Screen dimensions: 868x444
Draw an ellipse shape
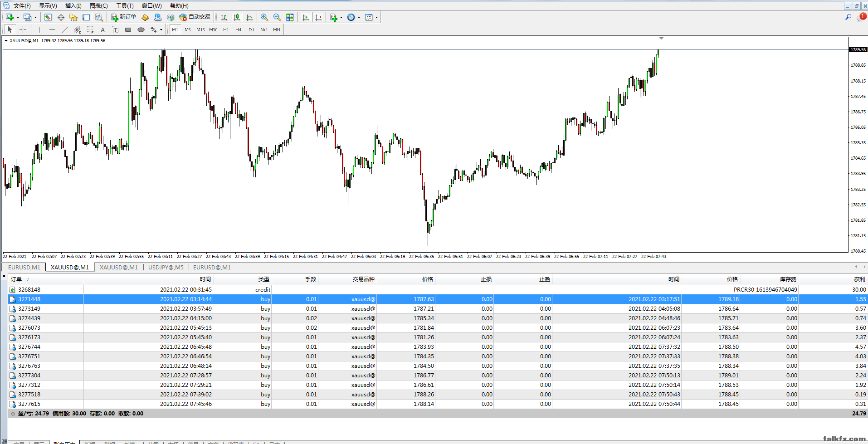(141, 30)
